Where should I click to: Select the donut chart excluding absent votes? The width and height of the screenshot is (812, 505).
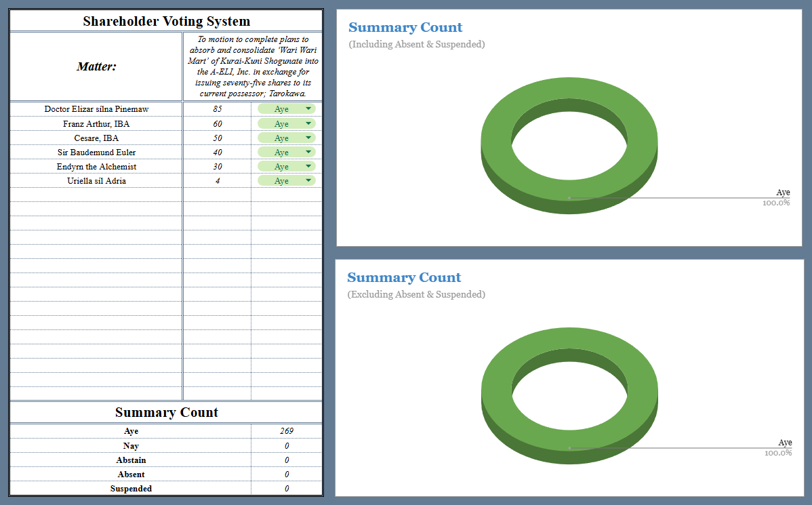click(x=569, y=396)
